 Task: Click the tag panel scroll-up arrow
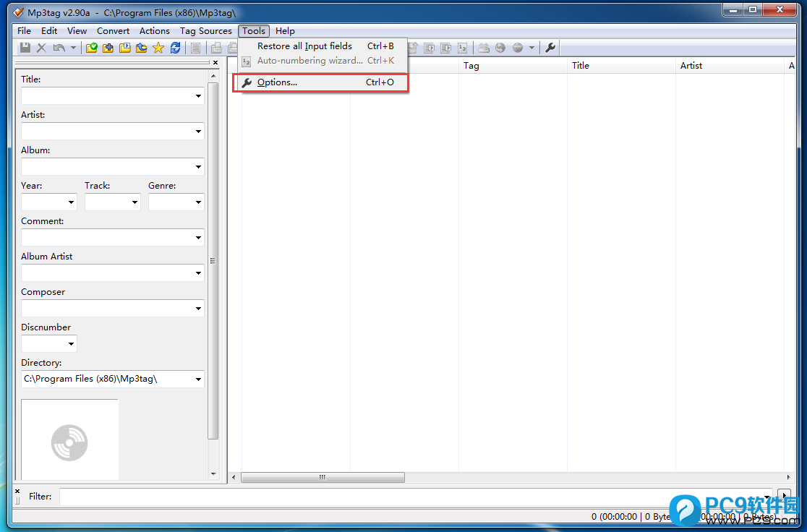(x=213, y=76)
